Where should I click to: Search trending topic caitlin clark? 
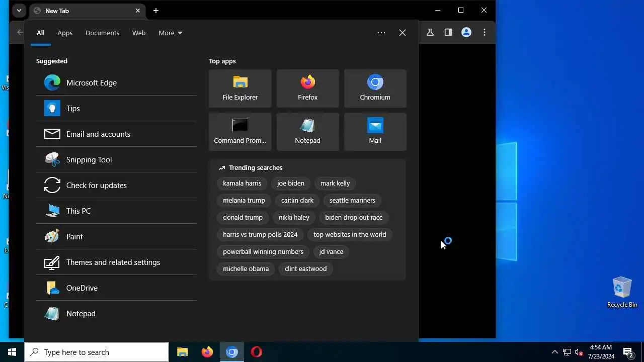297,200
